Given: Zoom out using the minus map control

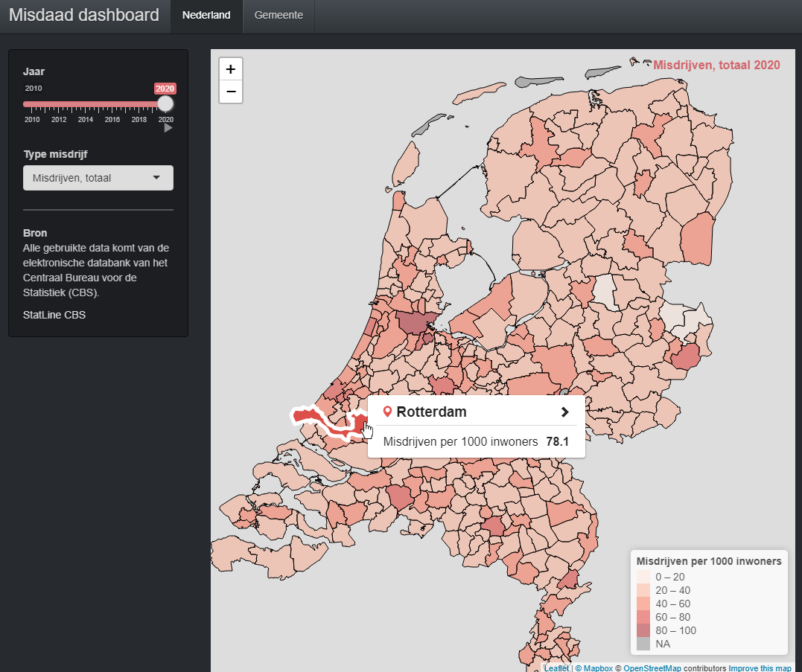Looking at the screenshot, I should 230,91.
